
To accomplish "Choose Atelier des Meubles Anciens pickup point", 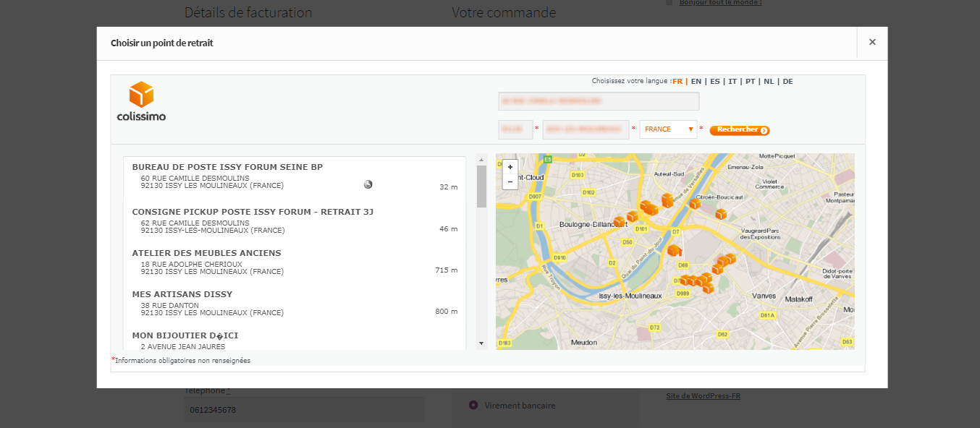I will (x=206, y=254).
